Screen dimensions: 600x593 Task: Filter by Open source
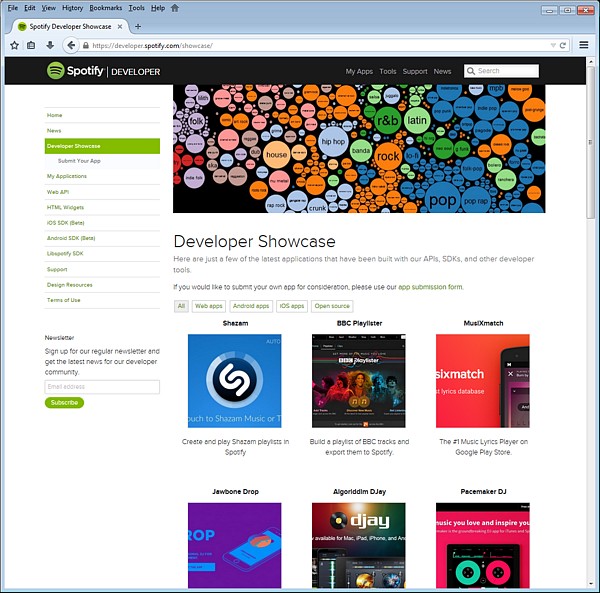tap(332, 306)
